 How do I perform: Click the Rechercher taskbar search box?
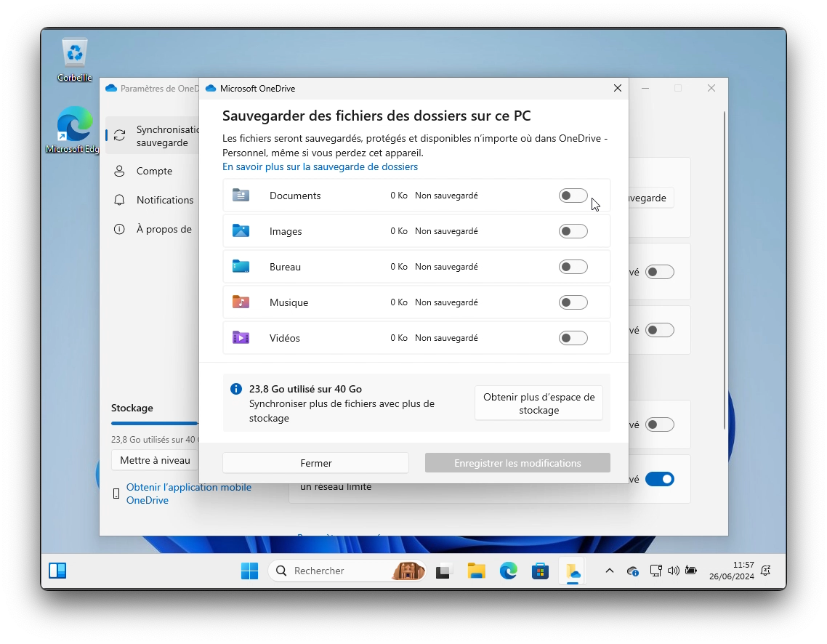click(x=334, y=571)
